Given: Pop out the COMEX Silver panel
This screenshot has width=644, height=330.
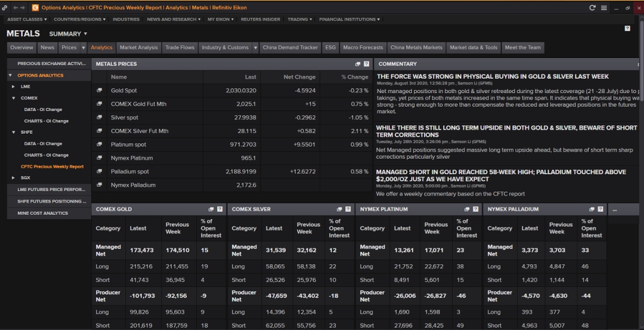Looking at the screenshot, I should [339, 209].
